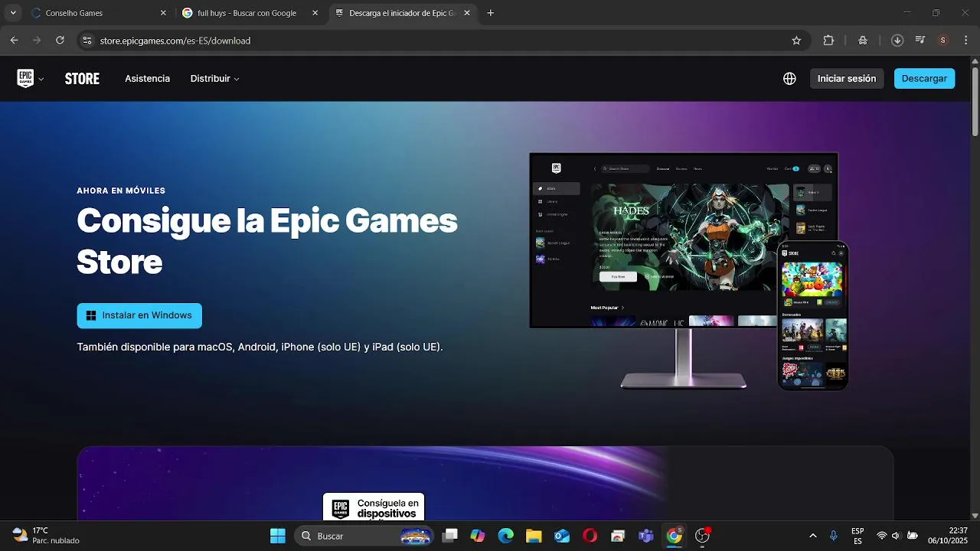This screenshot has width=980, height=551.
Task: Click the phone mockup preview image
Action: [813, 316]
